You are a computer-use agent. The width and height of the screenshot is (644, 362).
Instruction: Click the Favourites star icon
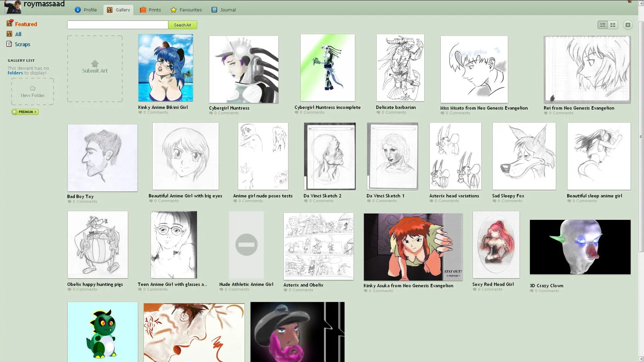pos(173,10)
